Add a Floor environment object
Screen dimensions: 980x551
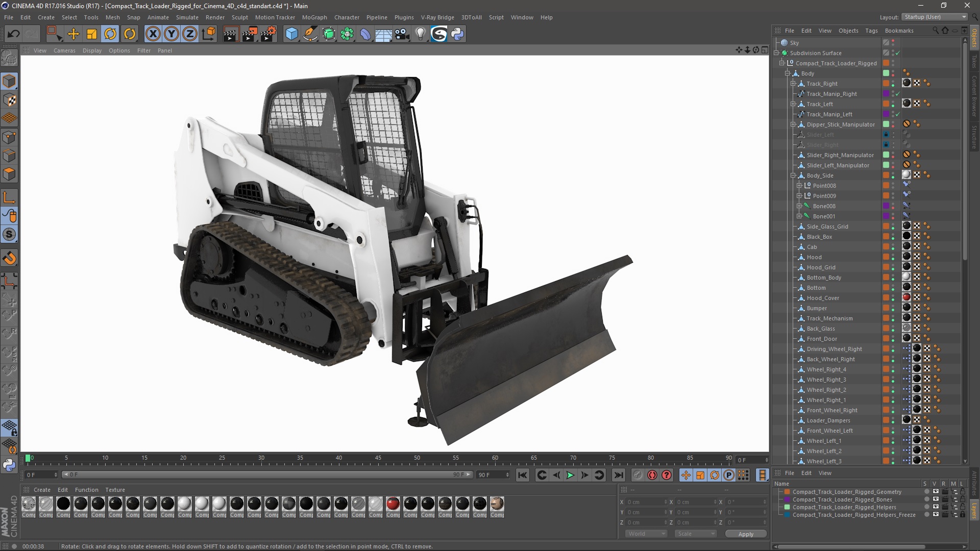click(384, 34)
